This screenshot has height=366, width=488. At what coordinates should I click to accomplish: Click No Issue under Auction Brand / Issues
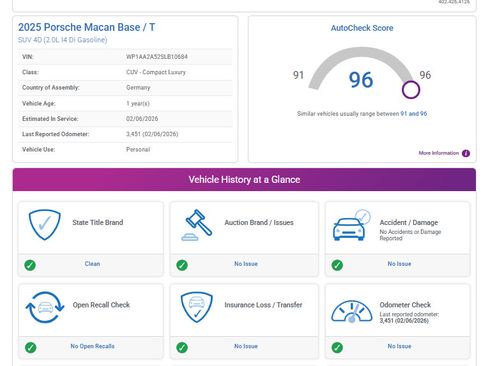[x=246, y=264]
